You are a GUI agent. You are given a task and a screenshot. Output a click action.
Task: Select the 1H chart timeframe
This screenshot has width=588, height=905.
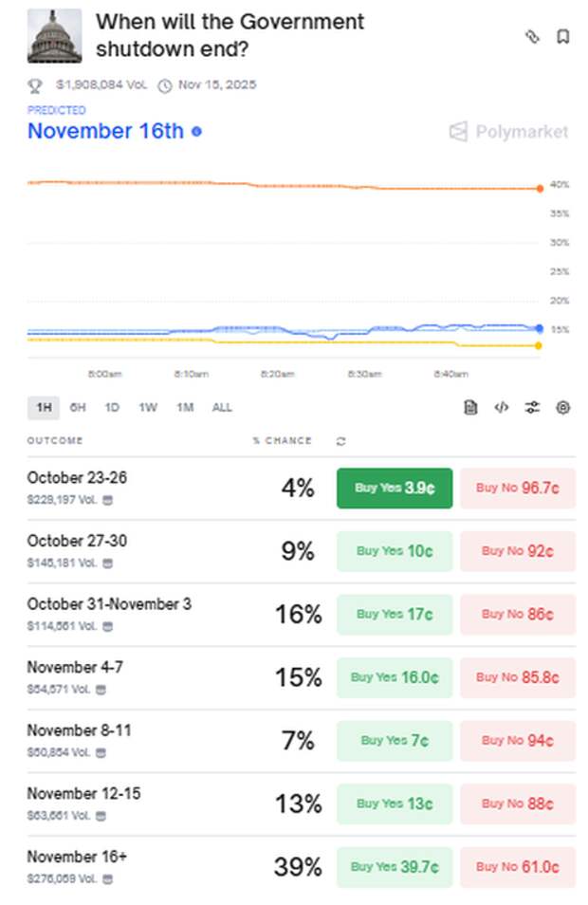tap(44, 408)
